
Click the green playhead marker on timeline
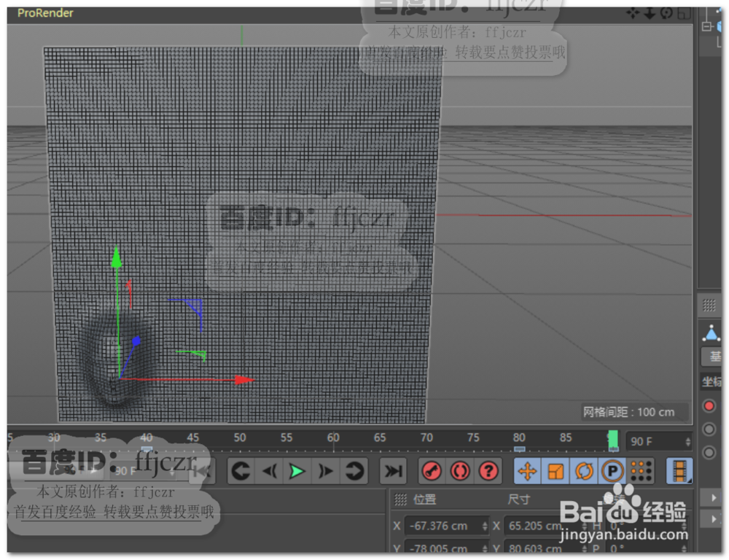click(613, 440)
